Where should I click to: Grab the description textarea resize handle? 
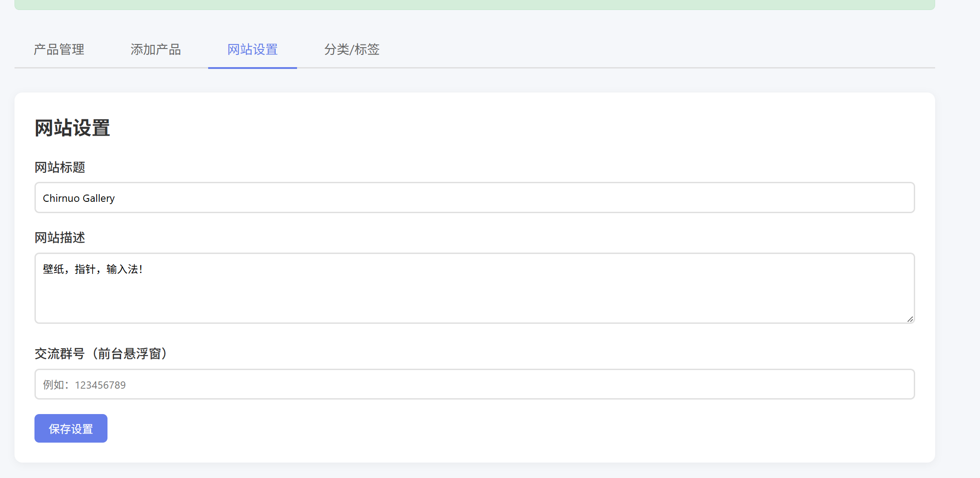coord(910,319)
